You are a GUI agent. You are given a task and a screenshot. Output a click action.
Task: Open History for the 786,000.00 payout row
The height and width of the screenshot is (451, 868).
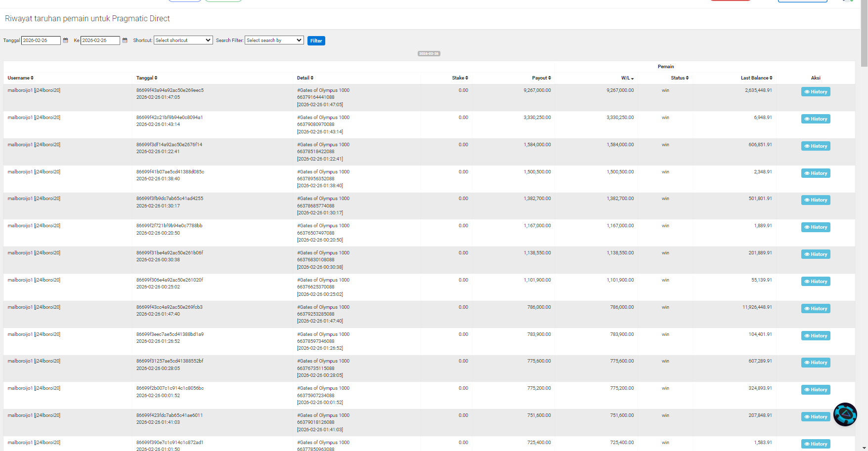816,309
